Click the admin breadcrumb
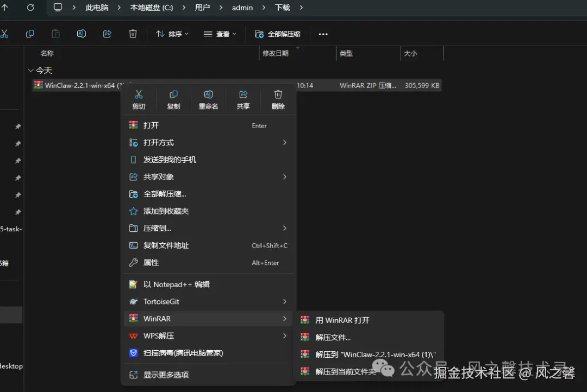587x392 pixels. (242, 8)
